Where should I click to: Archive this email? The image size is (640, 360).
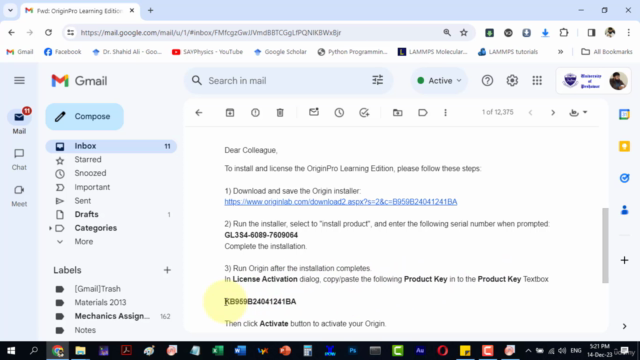pyautogui.click(x=230, y=113)
